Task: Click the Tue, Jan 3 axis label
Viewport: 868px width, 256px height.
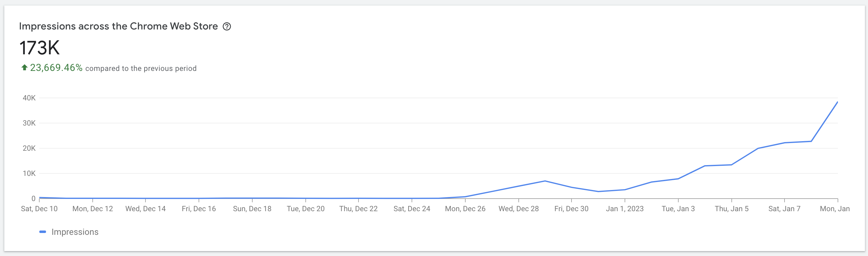Action: click(678, 208)
